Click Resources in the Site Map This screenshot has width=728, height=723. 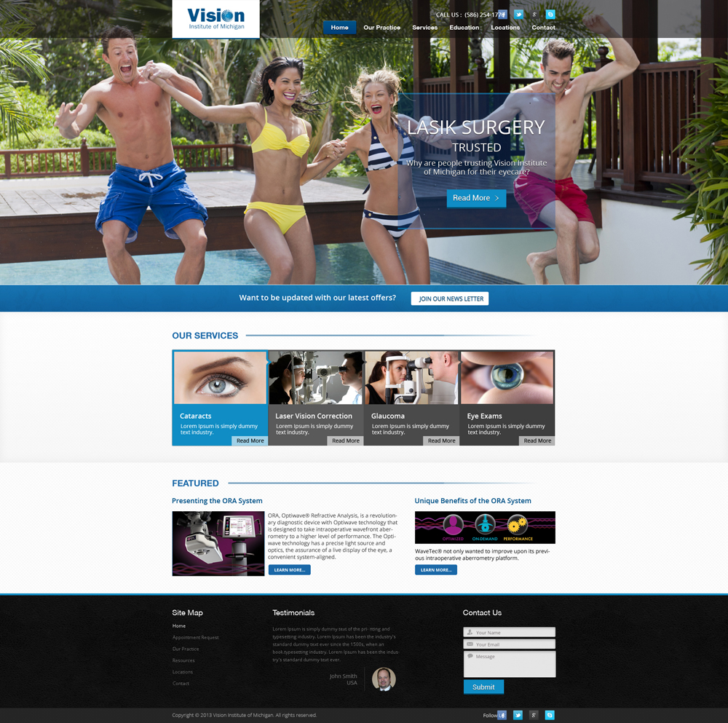click(183, 660)
